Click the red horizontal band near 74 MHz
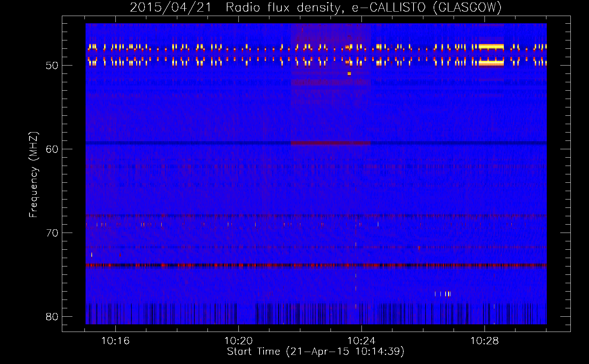This screenshot has height=364, width=589. 316,265
